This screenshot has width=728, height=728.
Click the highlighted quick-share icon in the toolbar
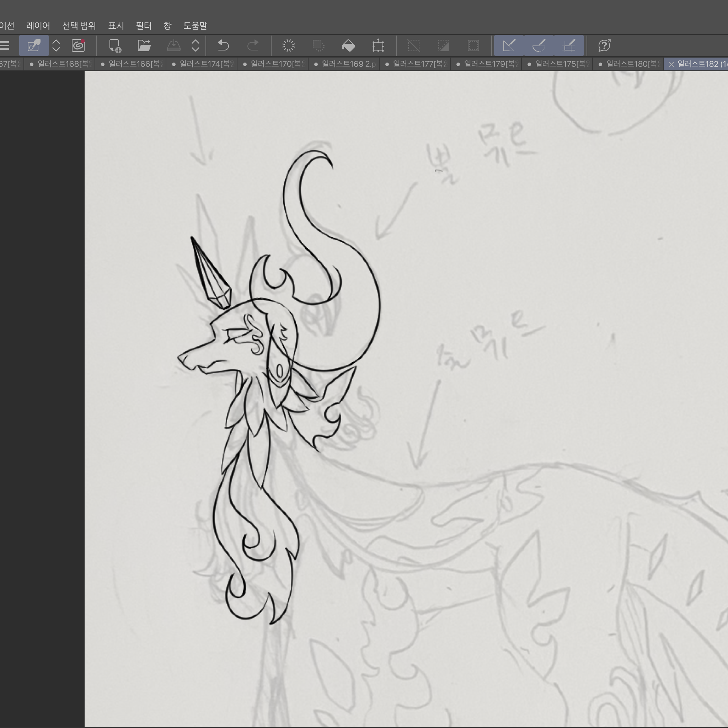click(x=34, y=45)
